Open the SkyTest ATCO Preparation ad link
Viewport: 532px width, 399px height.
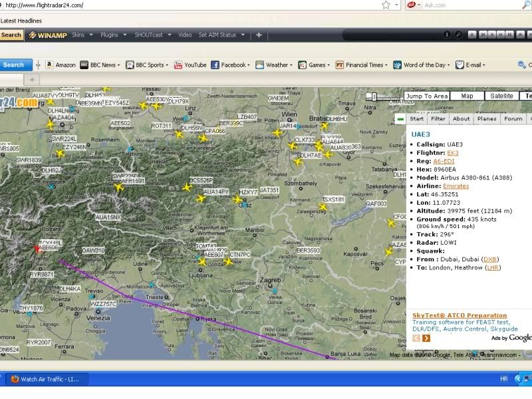click(460, 315)
